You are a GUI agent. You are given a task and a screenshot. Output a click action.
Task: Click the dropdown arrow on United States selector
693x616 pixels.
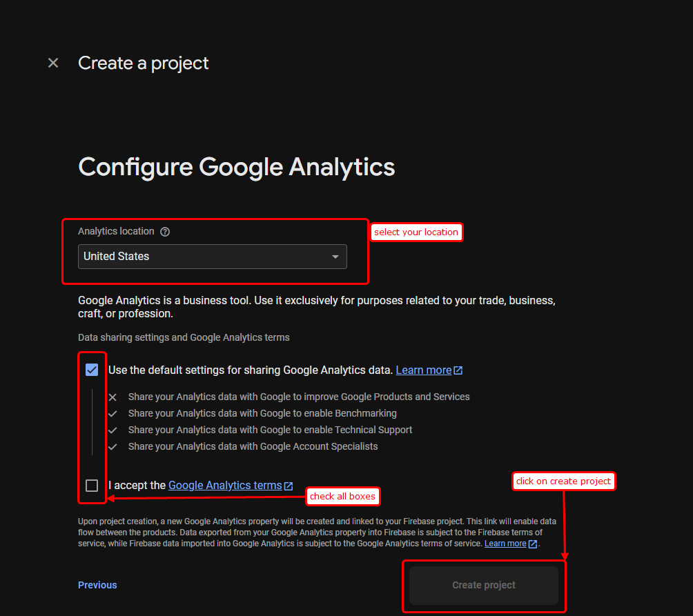pyautogui.click(x=335, y=256)
